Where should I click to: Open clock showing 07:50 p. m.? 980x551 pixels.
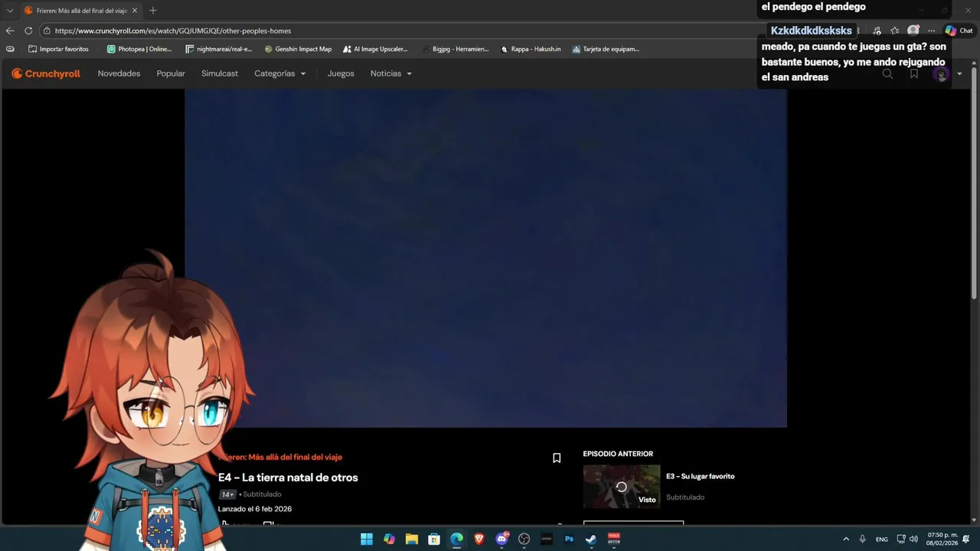942,539
